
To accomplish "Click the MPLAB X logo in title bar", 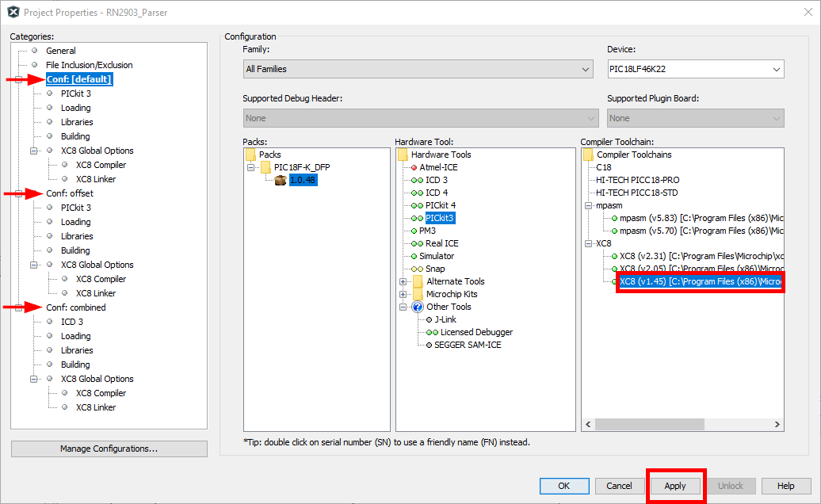I will pyautogui.click(x=13, y=12).
